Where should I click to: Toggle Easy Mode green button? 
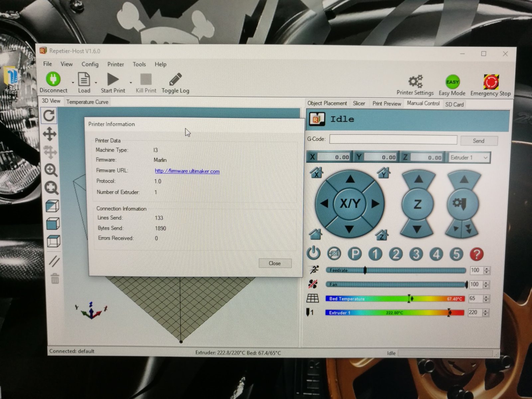pos(452,82)
